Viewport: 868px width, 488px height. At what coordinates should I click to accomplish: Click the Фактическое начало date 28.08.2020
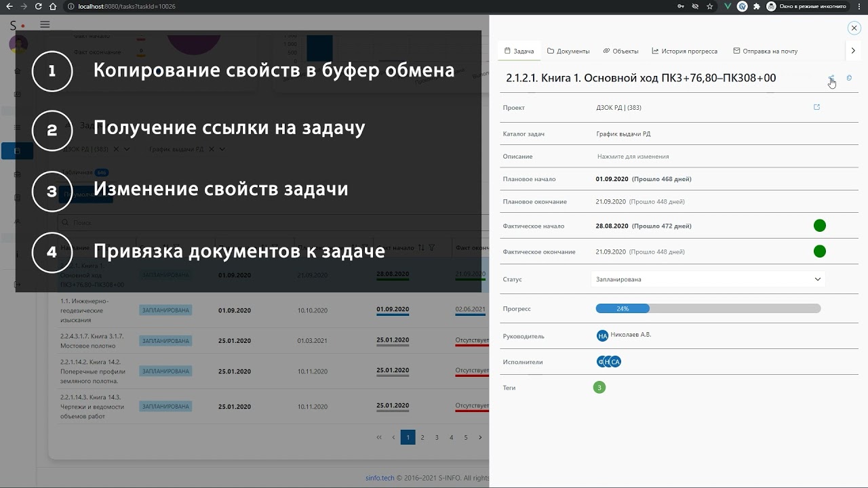[612, 226]
